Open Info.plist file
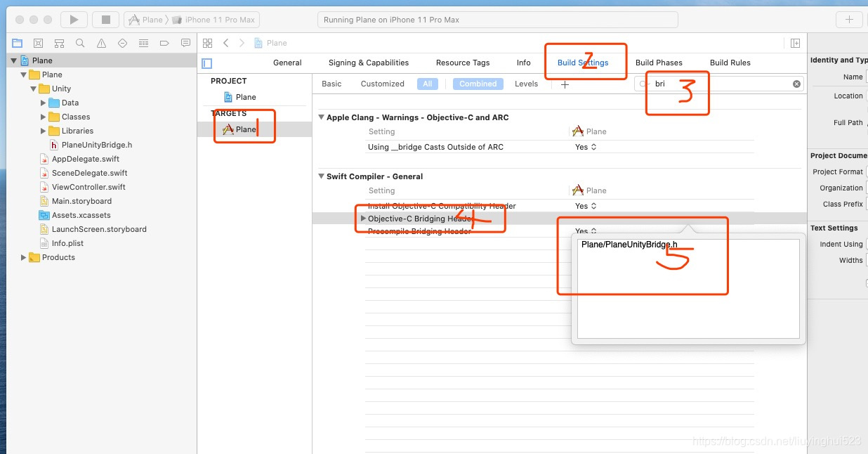Viewport: 868px width, 454px height. 67,243
